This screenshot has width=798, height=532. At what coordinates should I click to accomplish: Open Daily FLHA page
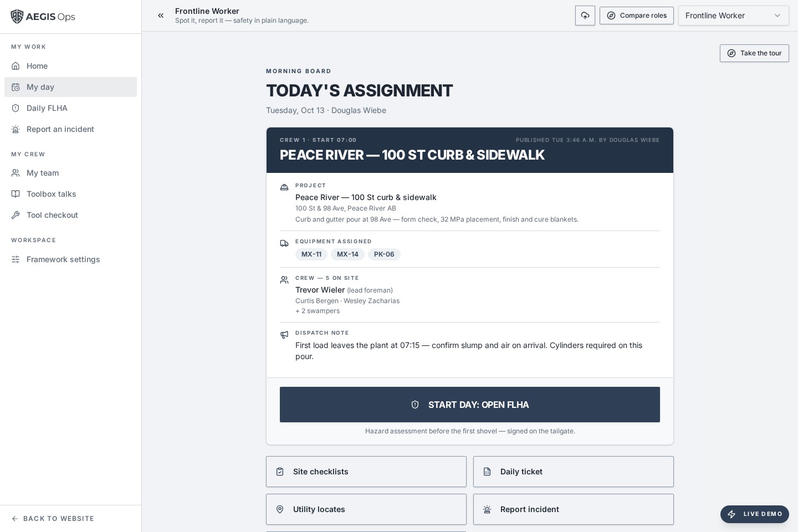click(x=70, y=108)
